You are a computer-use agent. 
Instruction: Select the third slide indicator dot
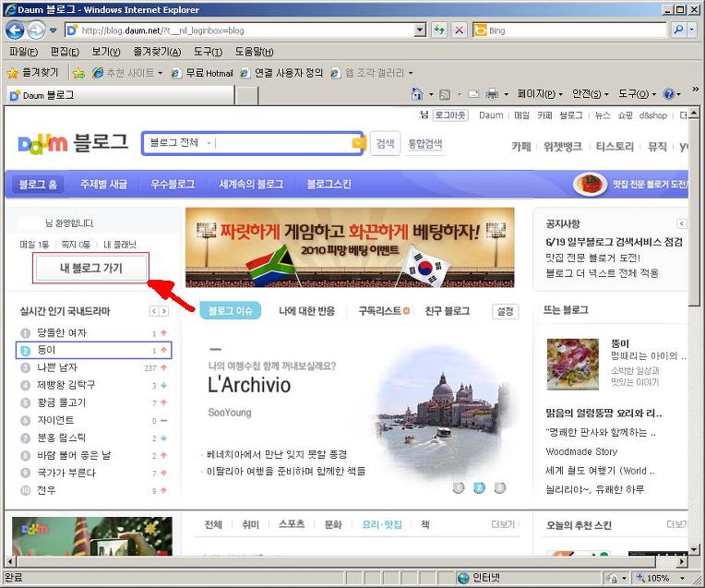500,487
